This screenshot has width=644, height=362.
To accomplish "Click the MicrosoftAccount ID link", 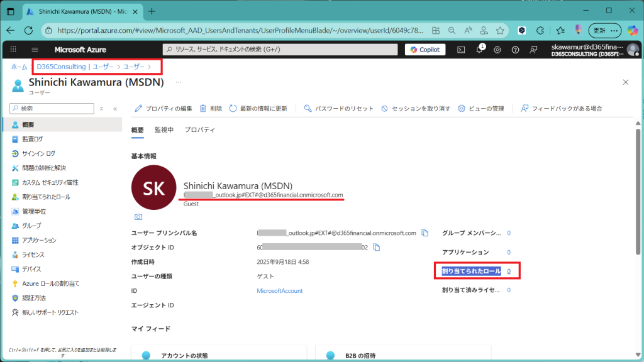I will (x=279, y=291).
